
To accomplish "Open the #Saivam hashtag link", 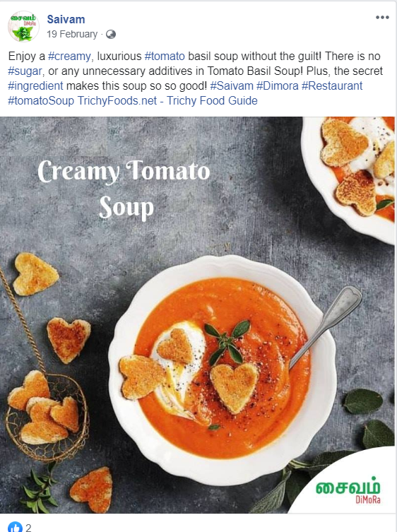I will pyautogui.click(x=232, y=85).
